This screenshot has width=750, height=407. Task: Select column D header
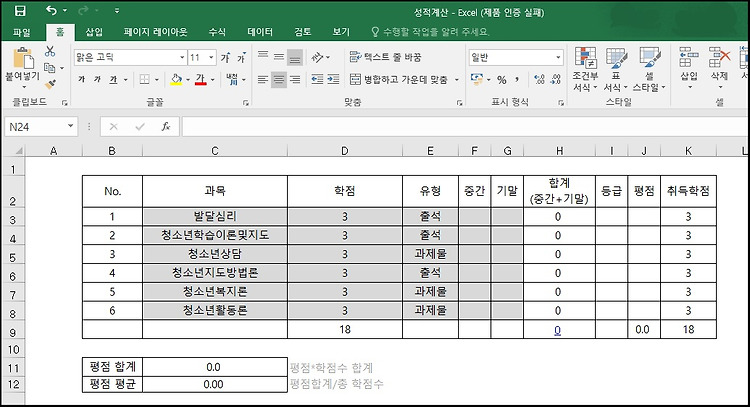[x=344, y=151]
